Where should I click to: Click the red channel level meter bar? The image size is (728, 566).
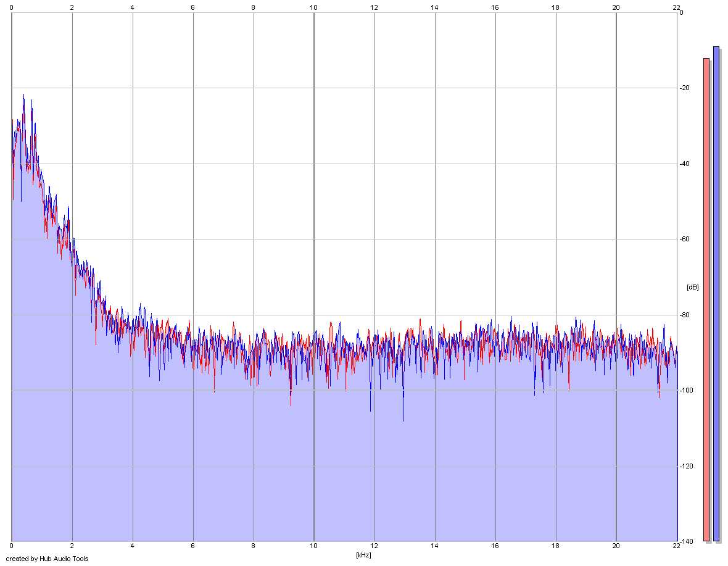click(x=706, y=299)
